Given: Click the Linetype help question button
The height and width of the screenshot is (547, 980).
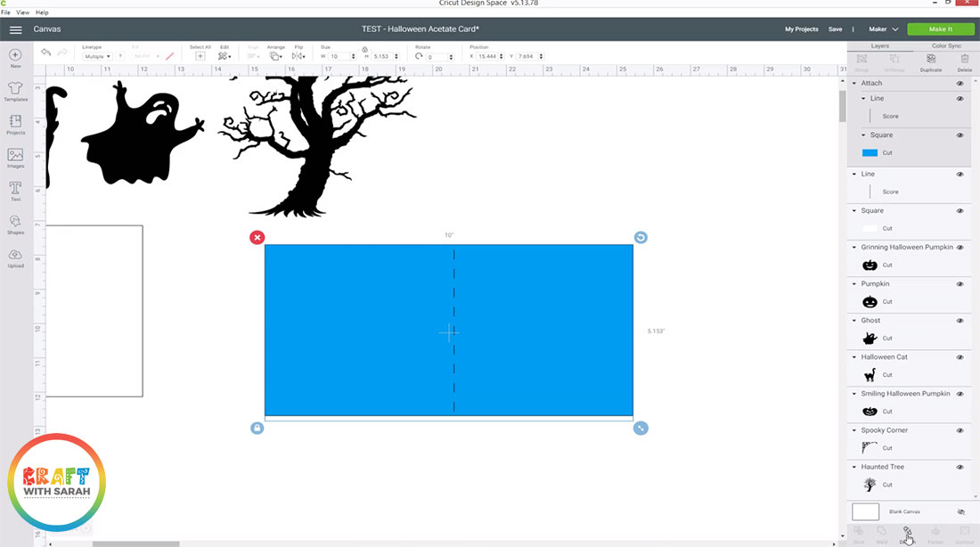Looking at the screenshot, I should (x=120, y=56).
